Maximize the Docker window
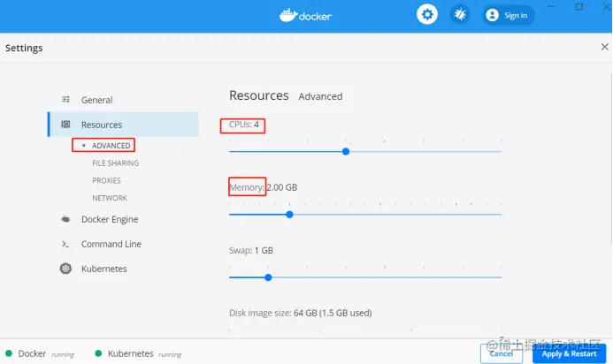This screenshot has width=613, height=364. [x=579, y=7]
